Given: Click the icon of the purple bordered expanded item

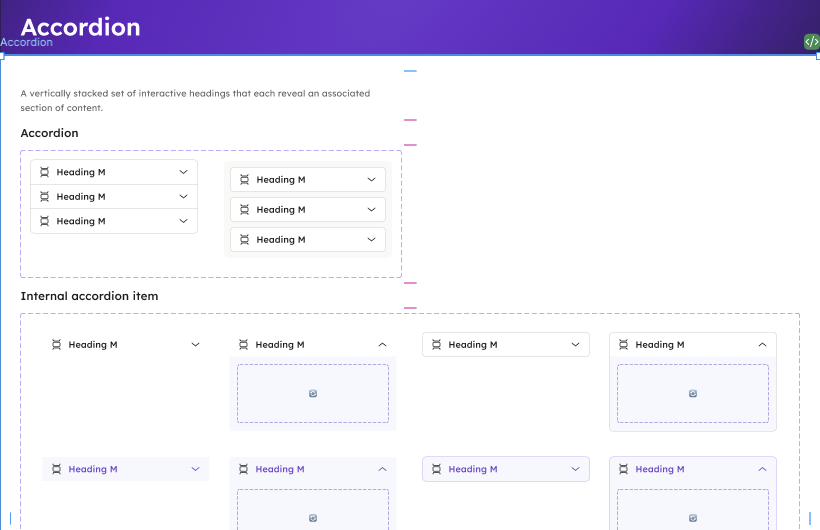Looking at the screenshot, I should 623,469.
